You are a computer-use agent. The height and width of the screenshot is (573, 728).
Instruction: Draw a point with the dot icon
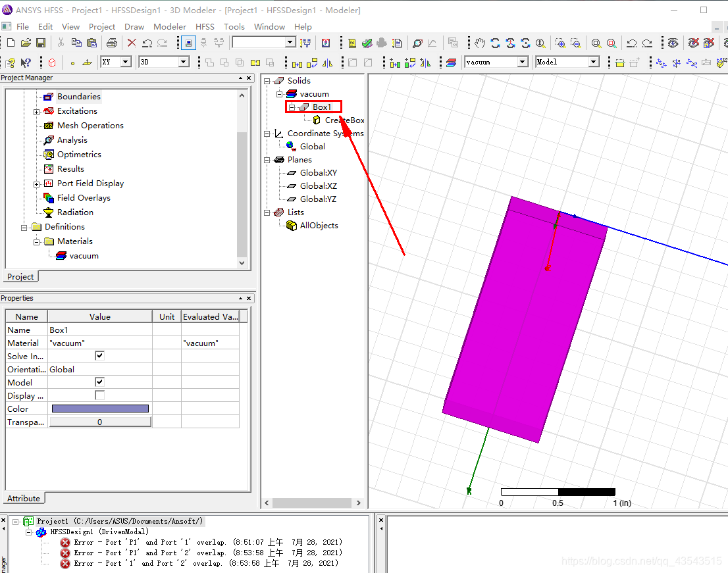(72, 62)
